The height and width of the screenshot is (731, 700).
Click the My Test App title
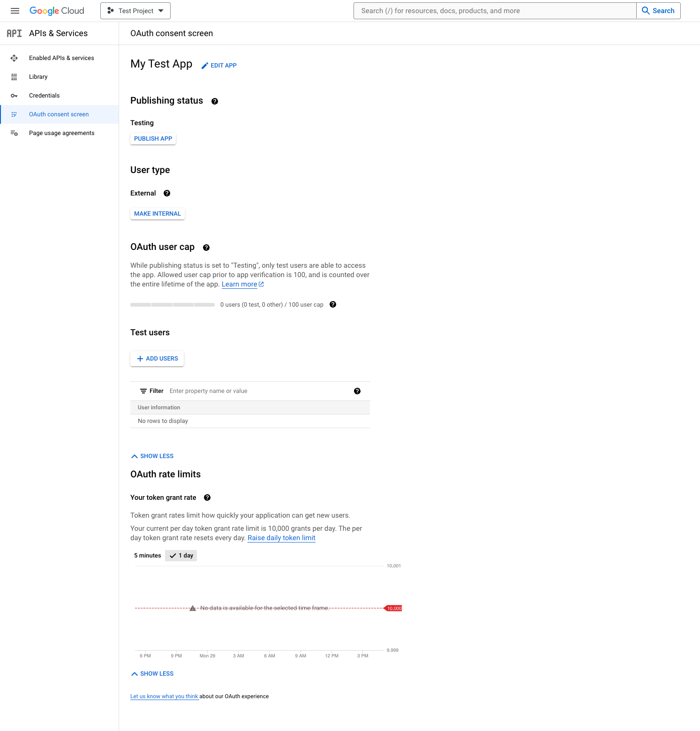point(161,64)
